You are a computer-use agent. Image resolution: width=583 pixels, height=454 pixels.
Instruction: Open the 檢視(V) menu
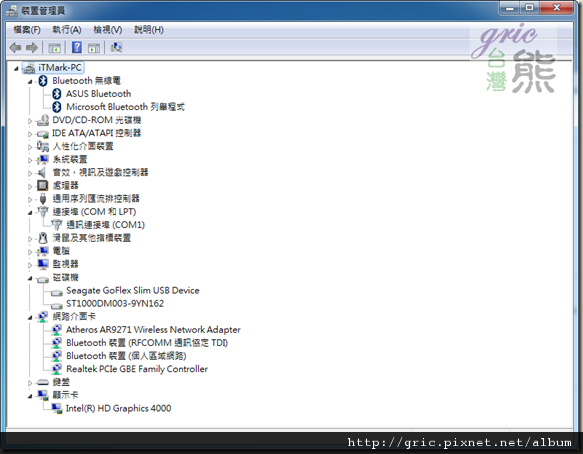point(107,30)
